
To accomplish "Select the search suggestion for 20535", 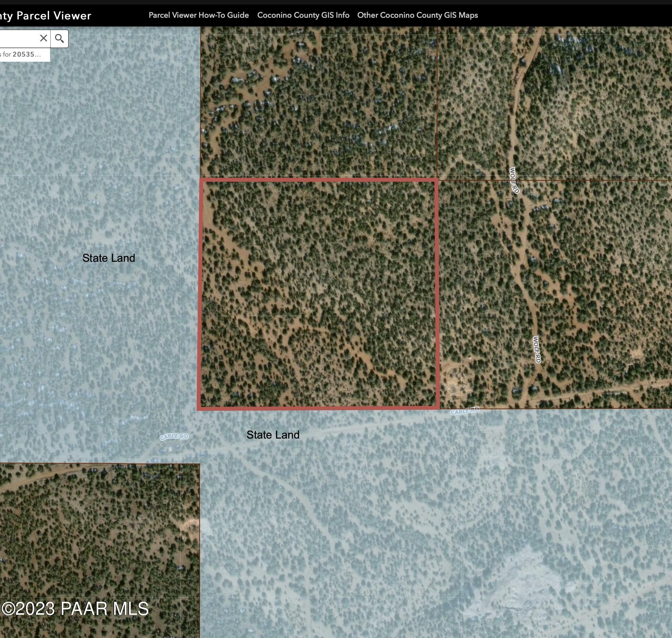I will 24,54.
